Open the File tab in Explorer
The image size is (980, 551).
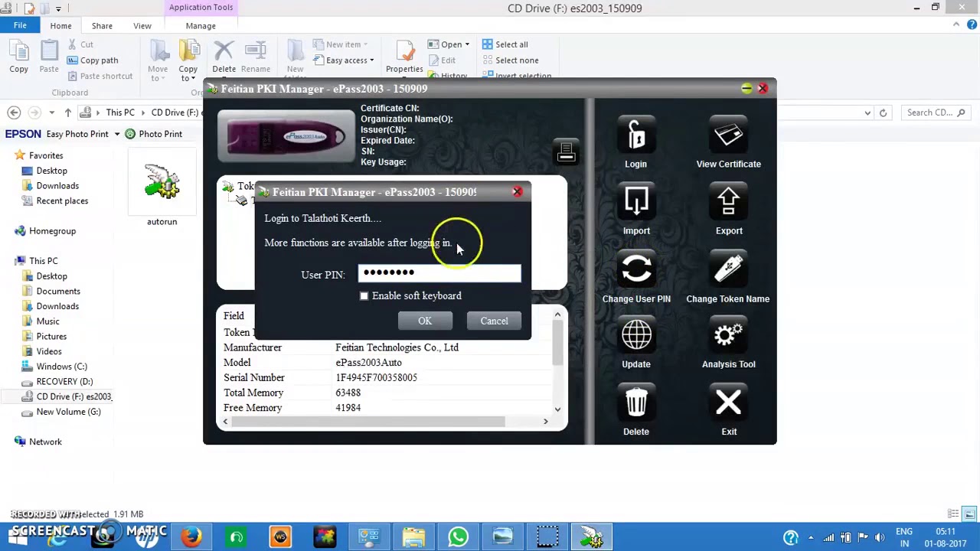[x=20, y=25]
